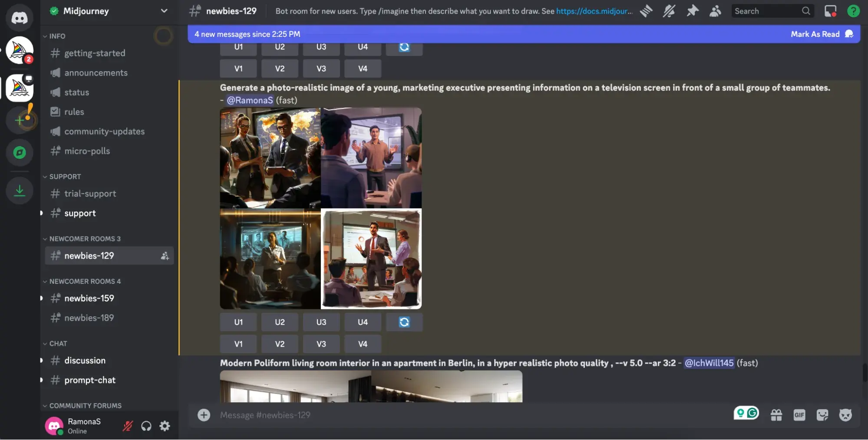The width and height of the screenshot is (868, 440).
Task: Open emoji picker icon
Action: click(845, 415)
